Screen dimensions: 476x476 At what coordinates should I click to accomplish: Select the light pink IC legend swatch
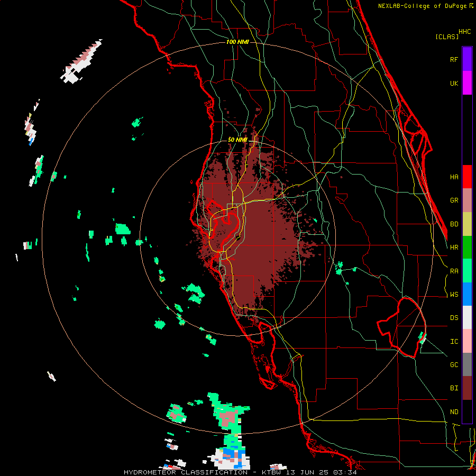click(467, 341)
